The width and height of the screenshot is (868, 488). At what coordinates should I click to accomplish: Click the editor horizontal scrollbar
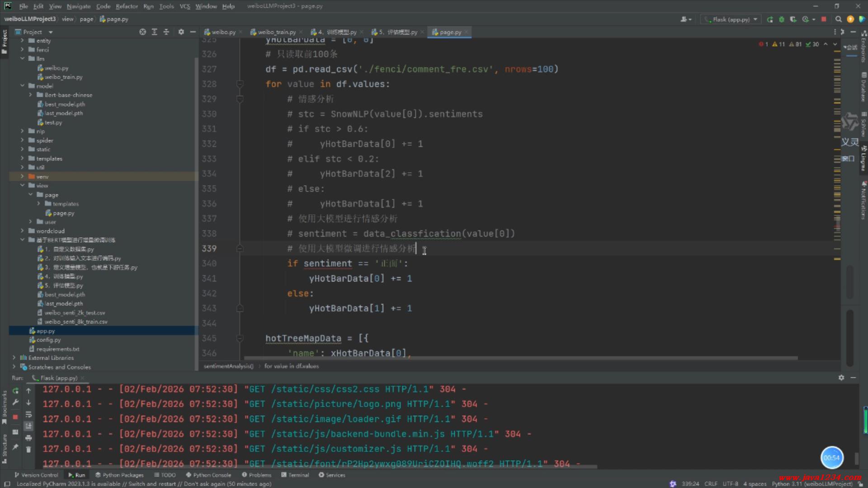click(x=520, y=358)
